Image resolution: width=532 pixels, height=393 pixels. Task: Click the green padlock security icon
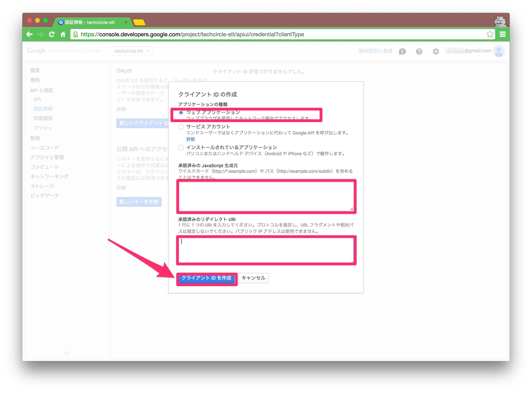(75, 34)
